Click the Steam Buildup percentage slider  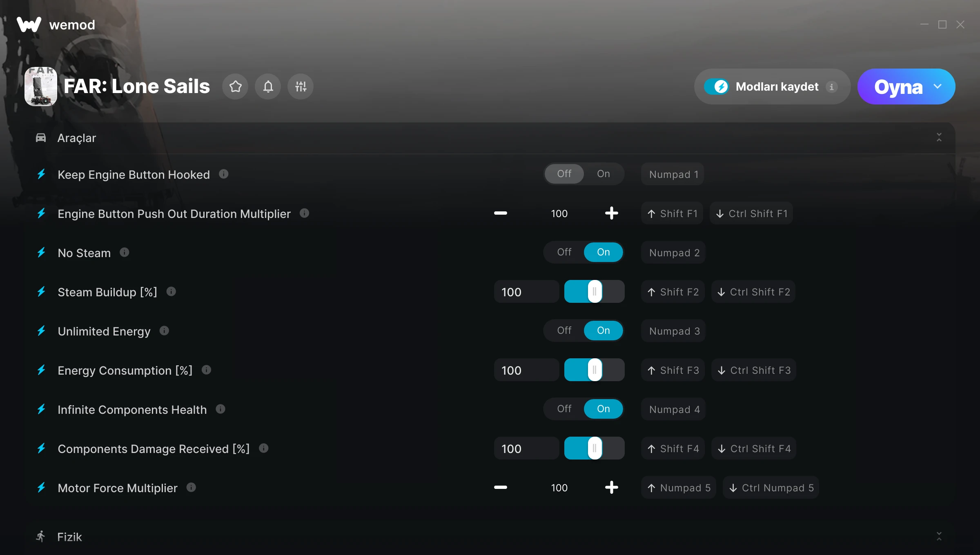(595, 291)
